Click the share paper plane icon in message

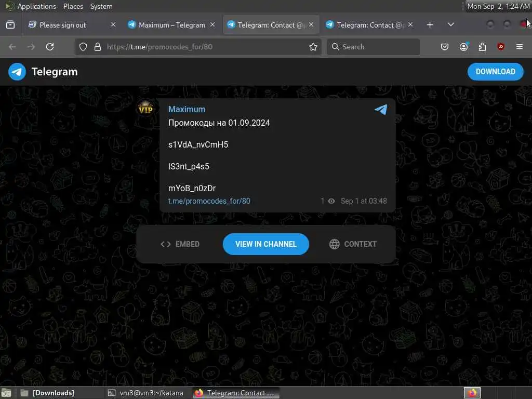(381, 109)
